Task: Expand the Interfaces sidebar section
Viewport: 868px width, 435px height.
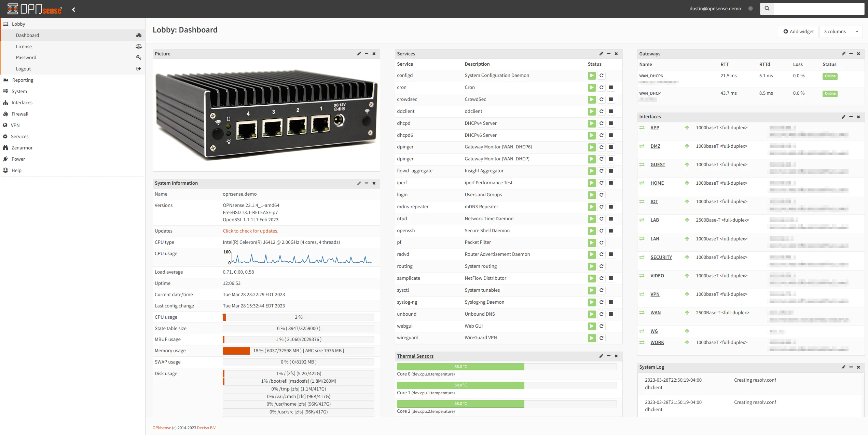Action: click(22, 103)
